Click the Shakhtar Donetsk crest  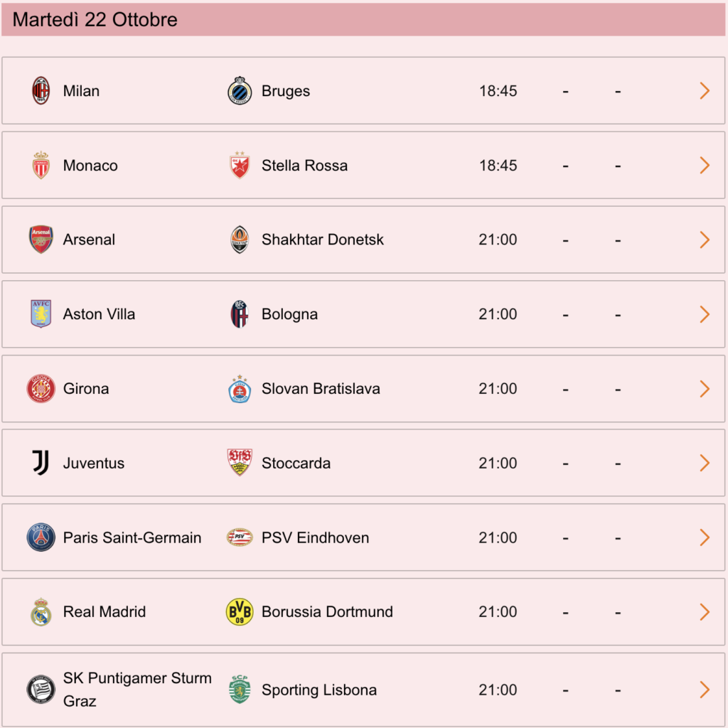point(240,240)
